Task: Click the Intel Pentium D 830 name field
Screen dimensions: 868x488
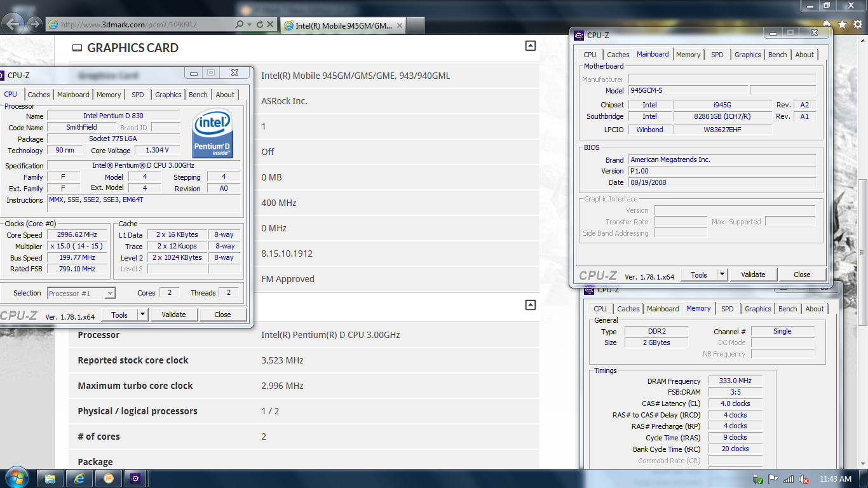Action: click(x=113, y=116)
